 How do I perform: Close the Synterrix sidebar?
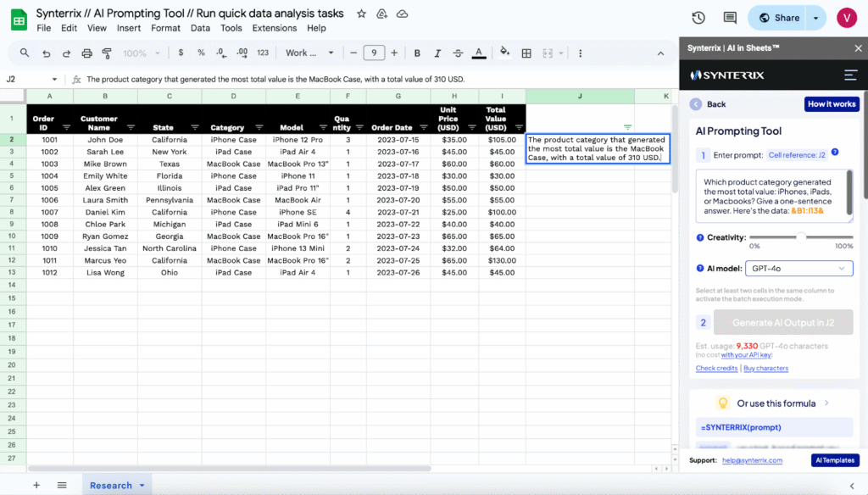(x=858, y=48)
